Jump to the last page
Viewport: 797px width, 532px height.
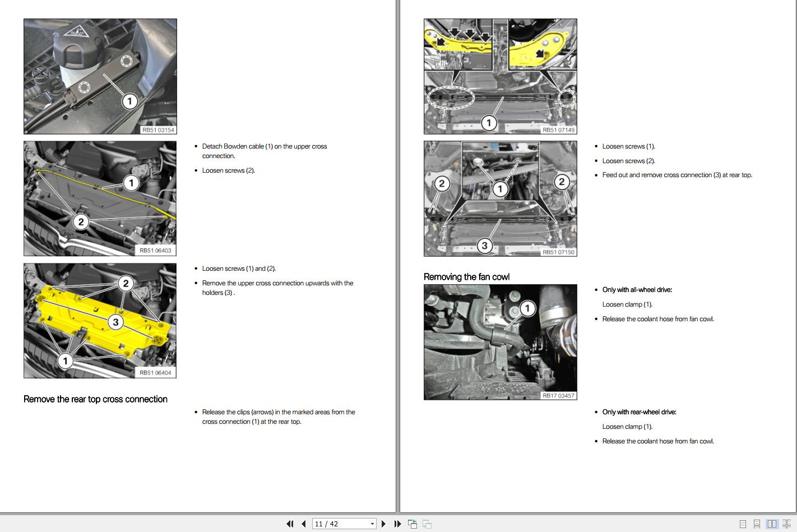(x=397, y=524)
